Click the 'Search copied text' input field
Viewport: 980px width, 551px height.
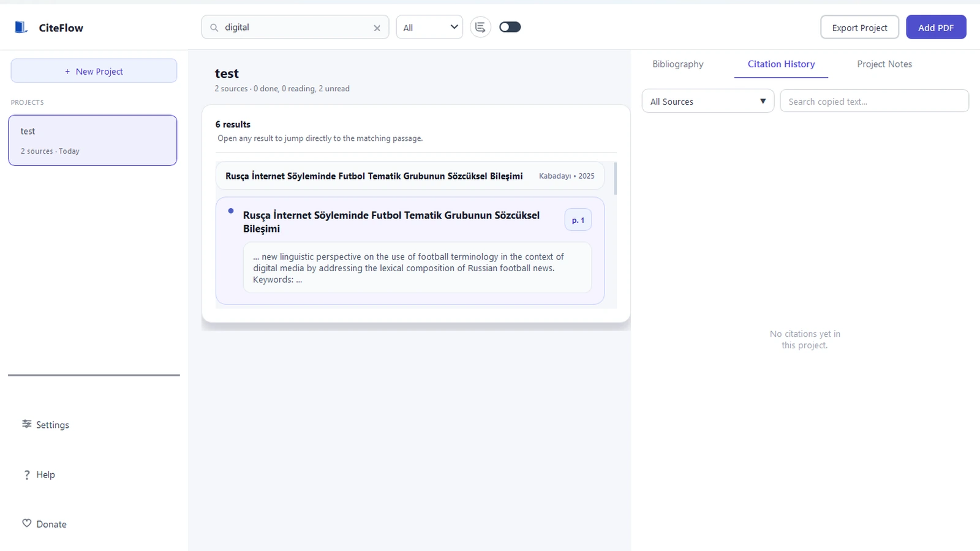tap(874, 101)
